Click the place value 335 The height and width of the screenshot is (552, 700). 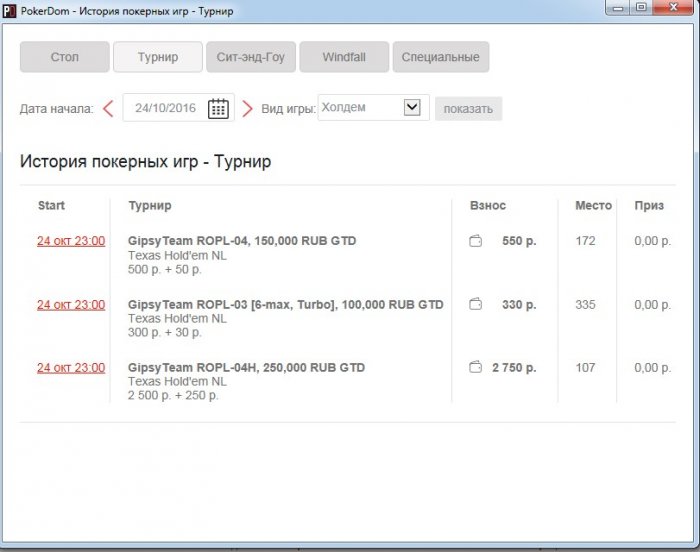click(585, 305)
